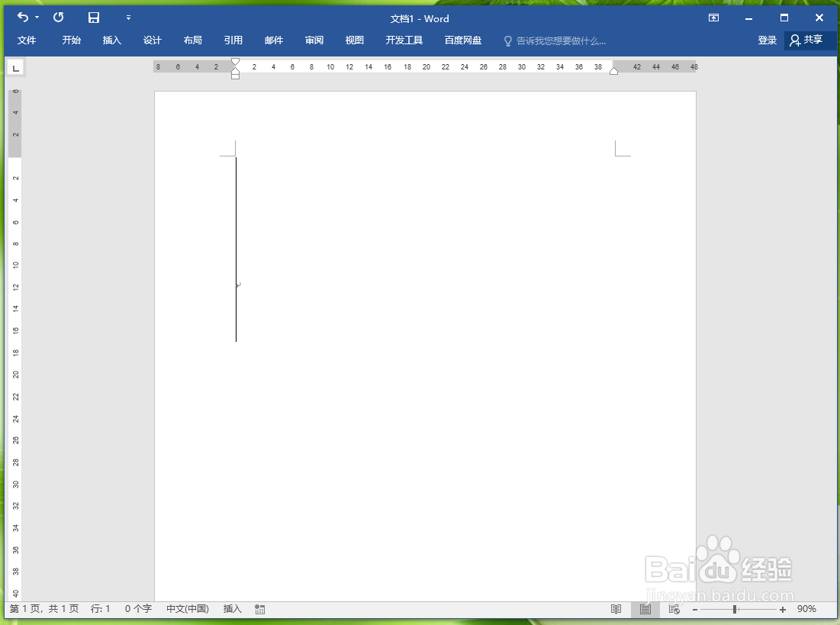Image resolution: width=840 pixels, height=625 pixels.
Task: Open the 布局 ribbon tab
Action: [193, 40]
